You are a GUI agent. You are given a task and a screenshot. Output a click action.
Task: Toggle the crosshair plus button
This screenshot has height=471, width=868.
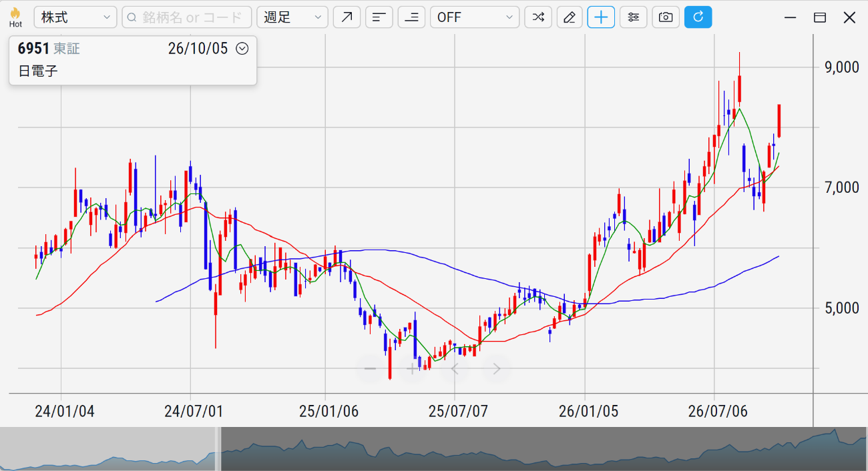pyautogui.click(x=601, y=17)
